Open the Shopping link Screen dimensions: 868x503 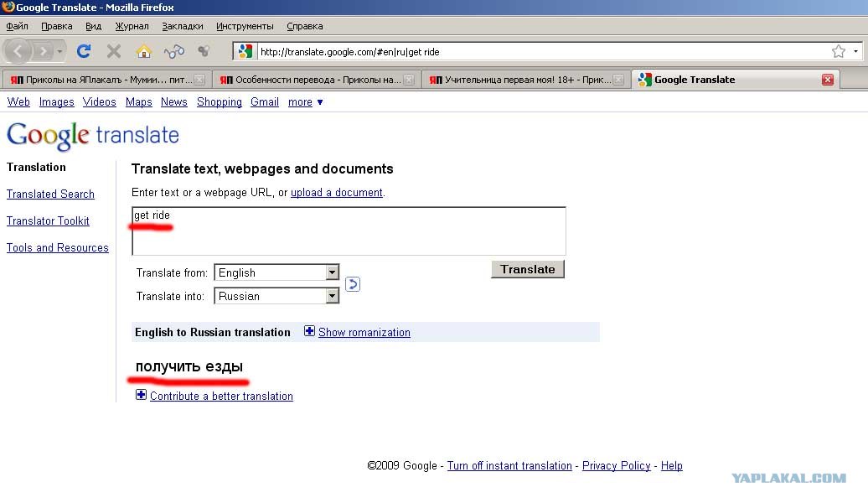[220, 102]
